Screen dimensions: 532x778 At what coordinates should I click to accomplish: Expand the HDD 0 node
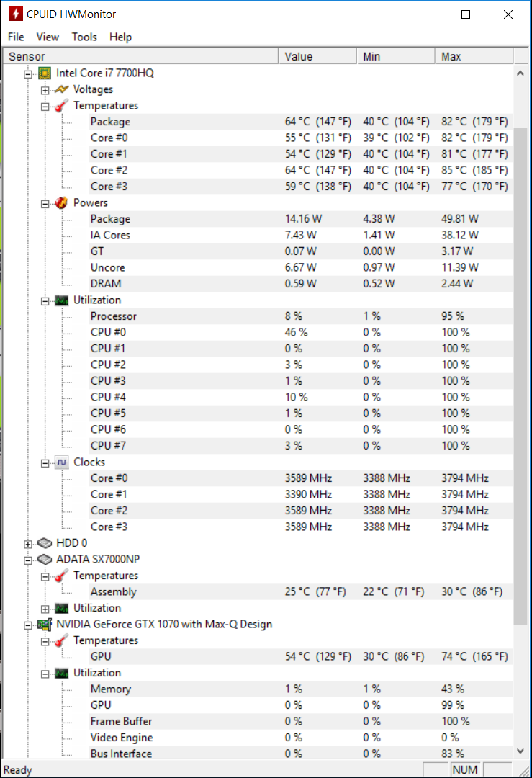pos(28,545)
